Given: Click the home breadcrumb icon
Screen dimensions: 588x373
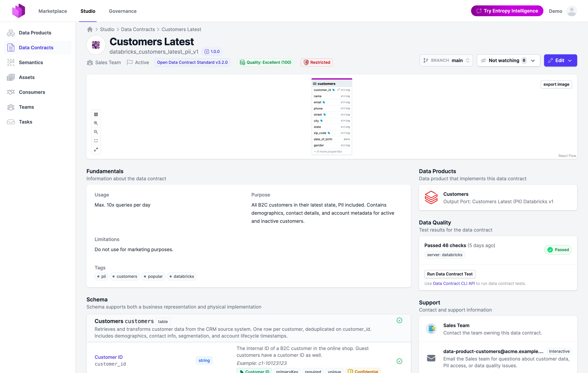Looking at the screenshot, I should (x=90, y=30).
